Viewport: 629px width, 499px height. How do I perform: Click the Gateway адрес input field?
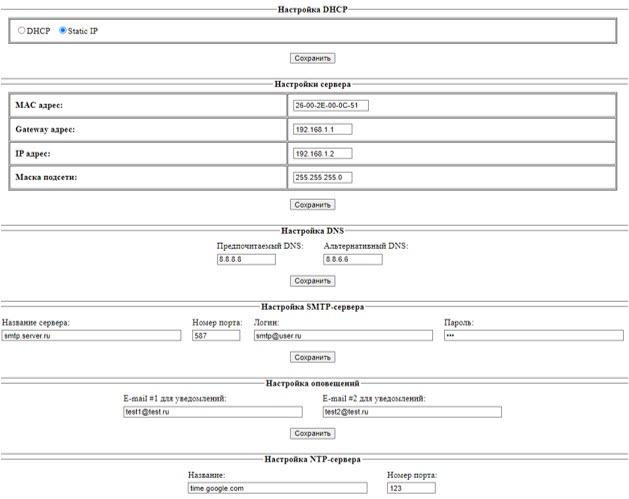click(323, 130)
